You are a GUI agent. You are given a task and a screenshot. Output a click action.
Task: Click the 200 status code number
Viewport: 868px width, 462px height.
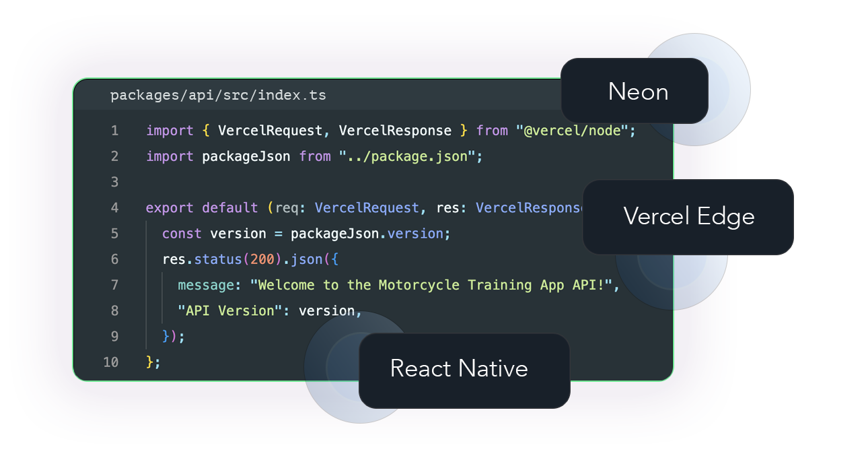click(262, 259)
